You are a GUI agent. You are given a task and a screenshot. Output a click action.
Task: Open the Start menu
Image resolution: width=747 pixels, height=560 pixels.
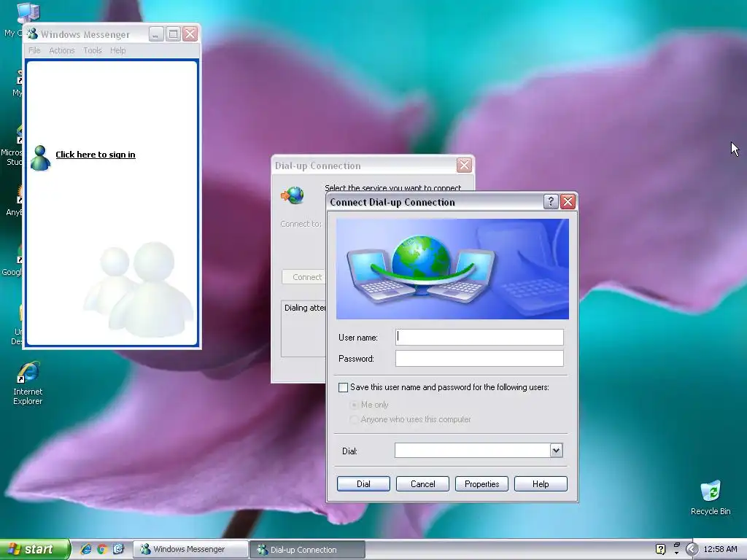[x=35, y=549]
